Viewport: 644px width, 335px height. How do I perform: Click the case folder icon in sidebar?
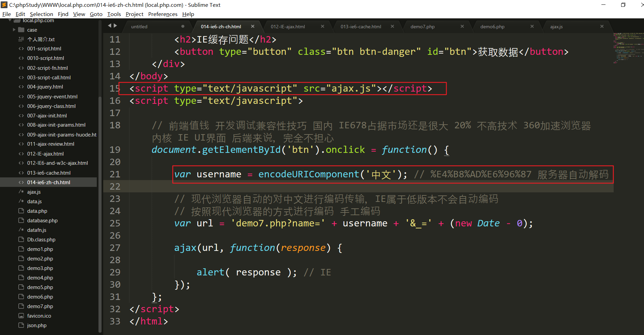tap(21, 30)
